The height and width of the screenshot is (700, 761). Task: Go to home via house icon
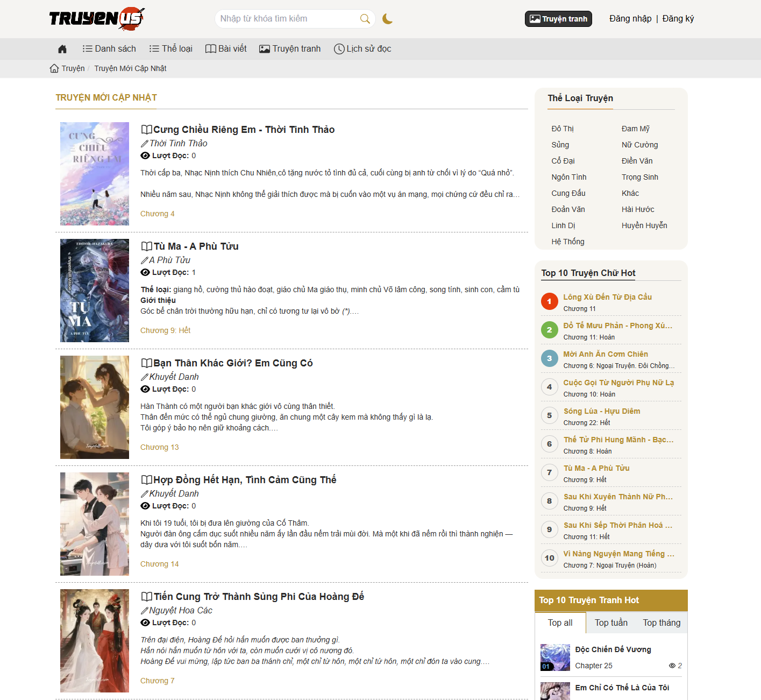click(62, 49)
